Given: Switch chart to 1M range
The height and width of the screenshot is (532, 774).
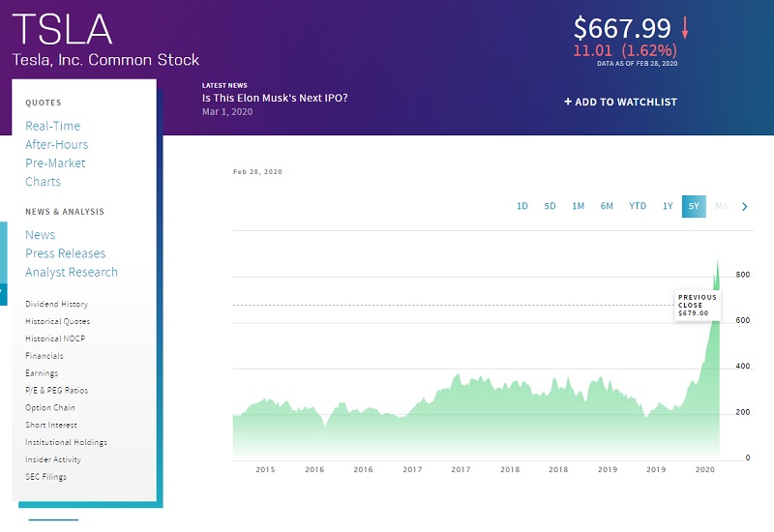Looking at the screenshot, I should click(x=578, y=206).
